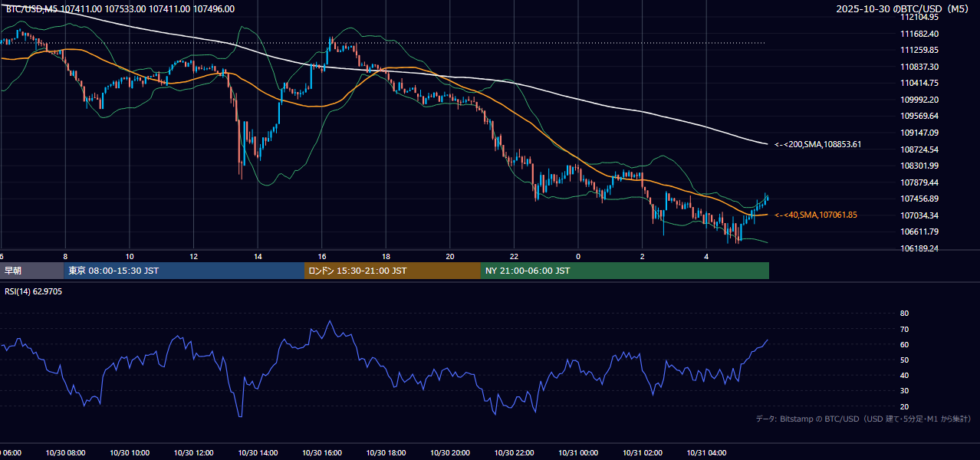Click hour 8 on price chart time axis
Image resolution: width=980 pixels, height=460 pixels.
[x=65, y=256]
